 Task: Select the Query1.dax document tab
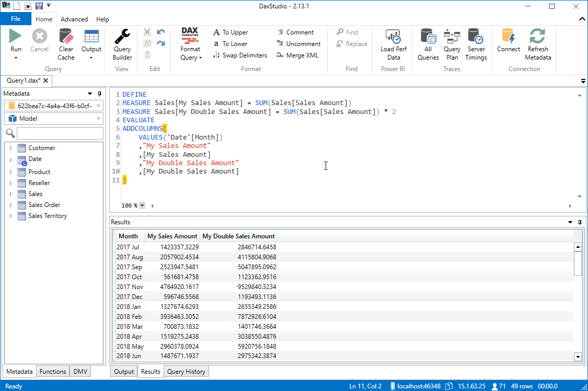[x=23, y=80]
